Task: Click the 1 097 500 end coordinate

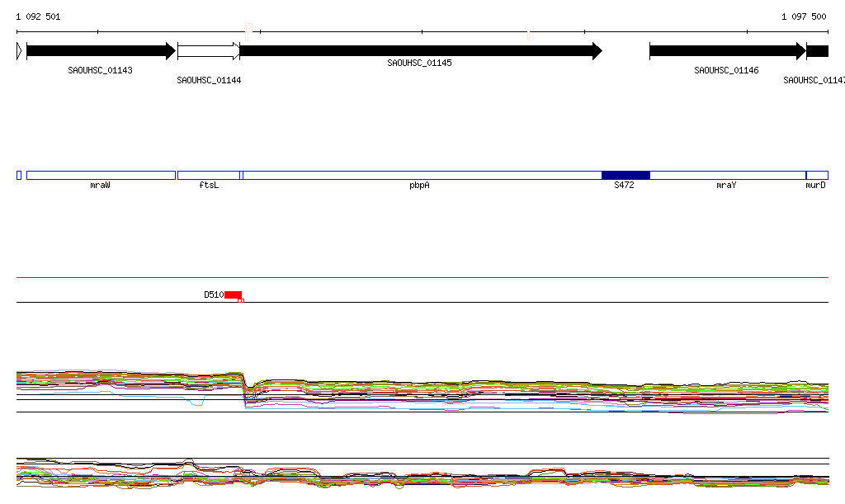Action: point(804,16)
